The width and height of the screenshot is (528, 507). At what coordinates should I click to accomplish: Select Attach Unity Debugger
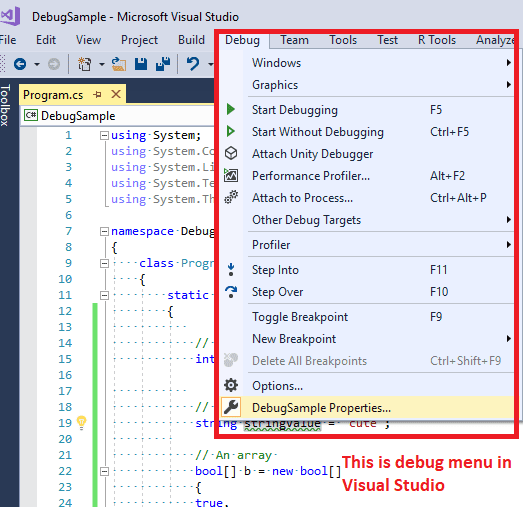coord(367,154)
